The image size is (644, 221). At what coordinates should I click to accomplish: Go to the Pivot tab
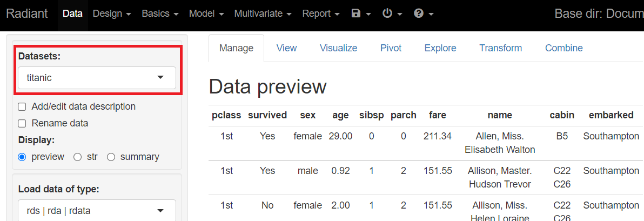[x=391, y=48]
